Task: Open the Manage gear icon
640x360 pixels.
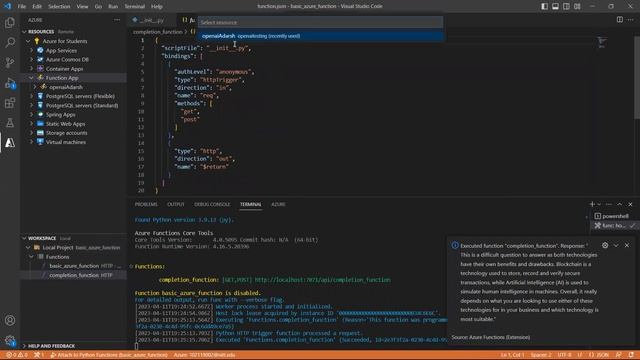Action: point(10,340)
